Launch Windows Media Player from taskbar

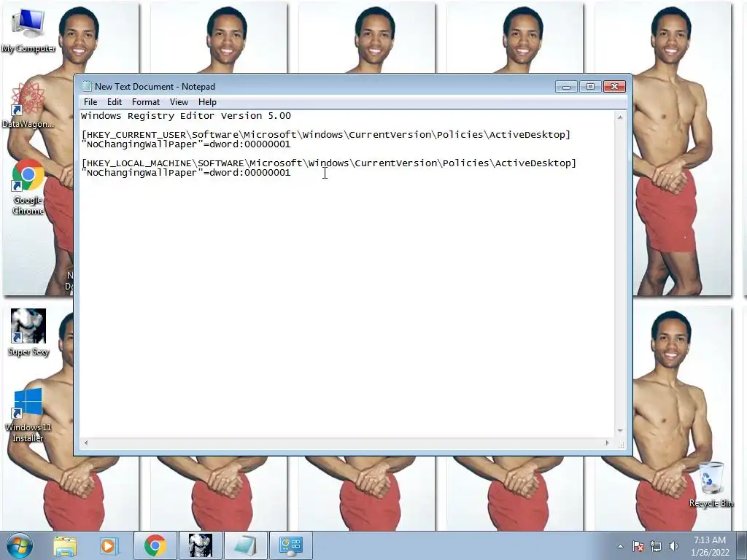(x=108, y=545)
